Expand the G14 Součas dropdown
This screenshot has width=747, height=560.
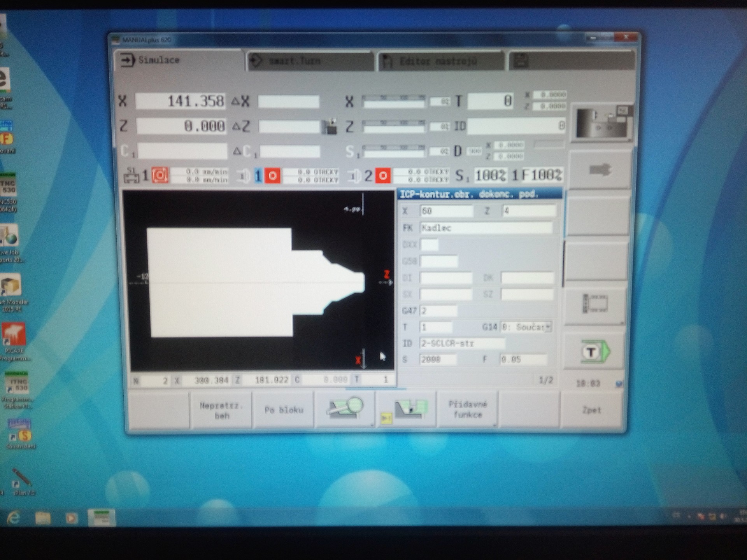click(x=548, y=327)
